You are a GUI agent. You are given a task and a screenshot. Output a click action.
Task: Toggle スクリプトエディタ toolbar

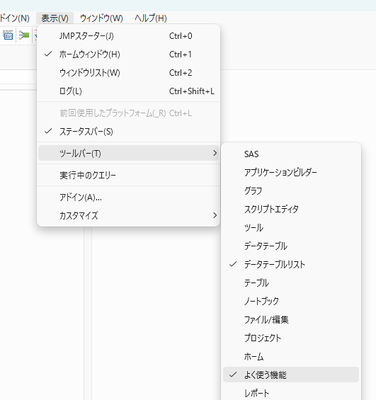click(x=291, y=209)
